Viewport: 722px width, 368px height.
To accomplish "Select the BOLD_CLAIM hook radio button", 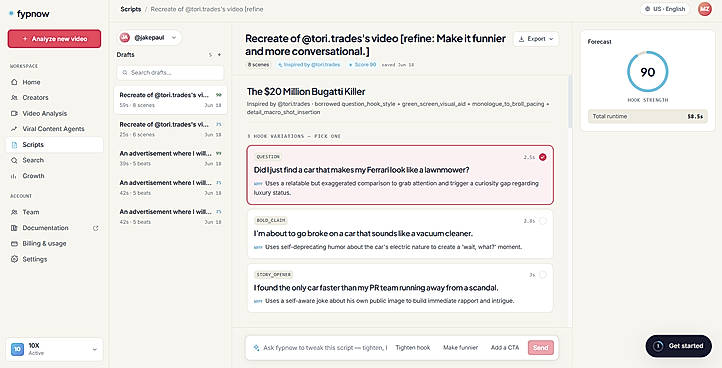I will coord(542,221).
